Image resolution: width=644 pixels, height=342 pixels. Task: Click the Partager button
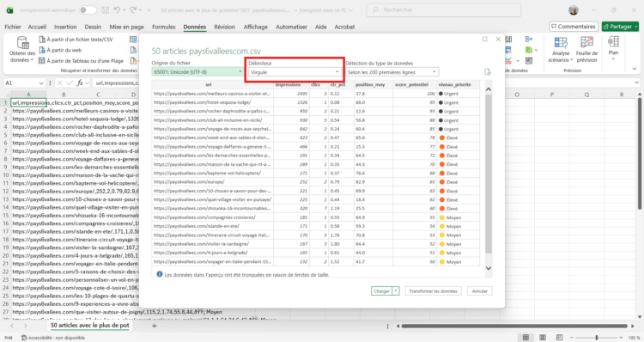pyautogui.click(x=620, y=27)
